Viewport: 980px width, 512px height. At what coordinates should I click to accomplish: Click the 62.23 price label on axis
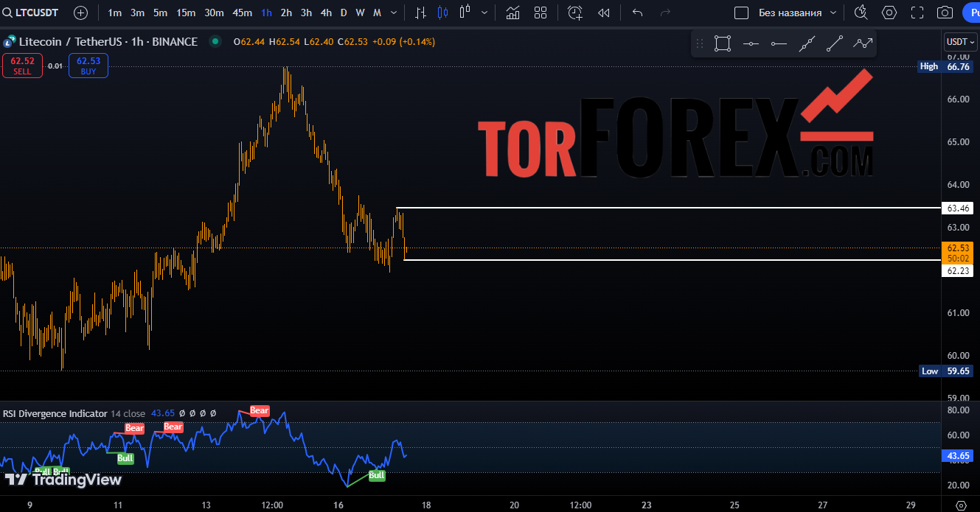point(959,271)
